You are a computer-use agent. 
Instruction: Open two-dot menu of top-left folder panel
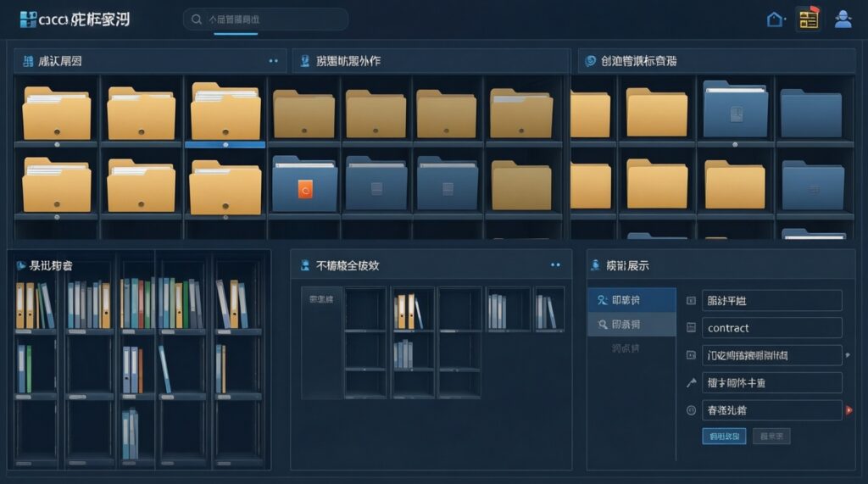click(273, 61)
